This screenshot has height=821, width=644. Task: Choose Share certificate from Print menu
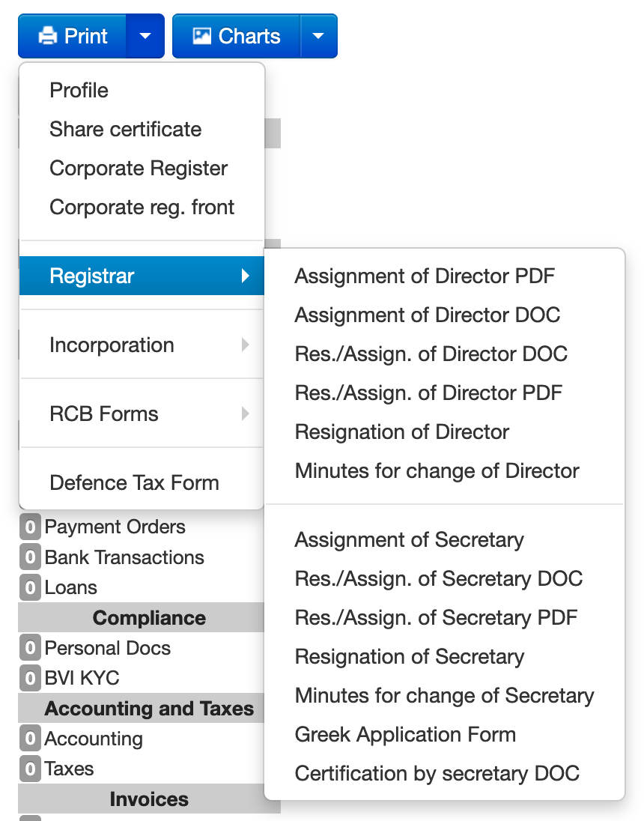[125, 130]
